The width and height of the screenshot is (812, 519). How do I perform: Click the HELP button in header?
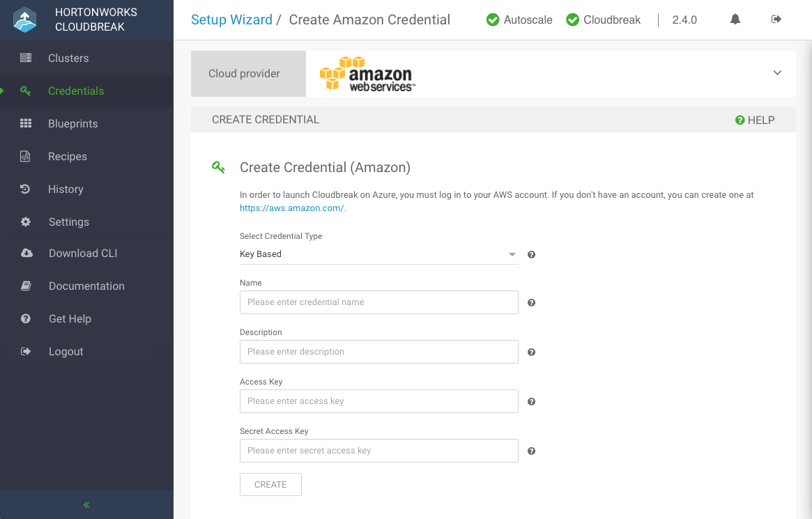tap(755, 120)
